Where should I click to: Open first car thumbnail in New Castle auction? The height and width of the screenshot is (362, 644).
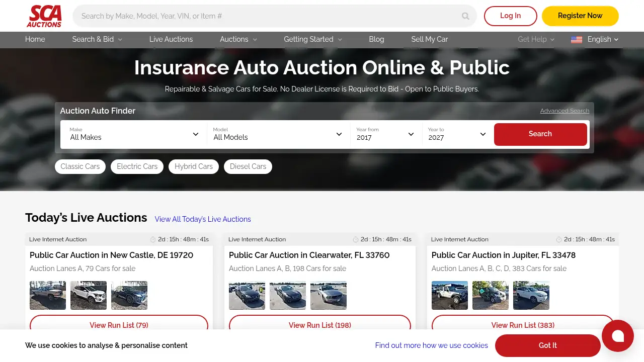[48, 295]
